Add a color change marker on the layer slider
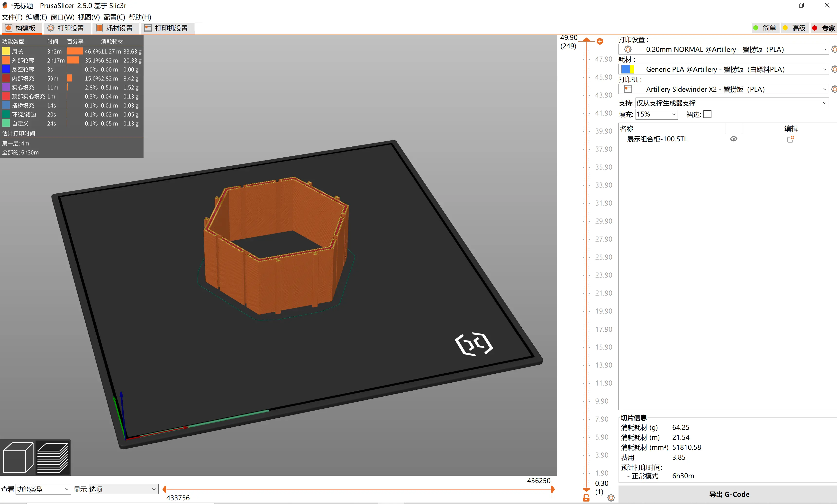 tap(600, 41)
